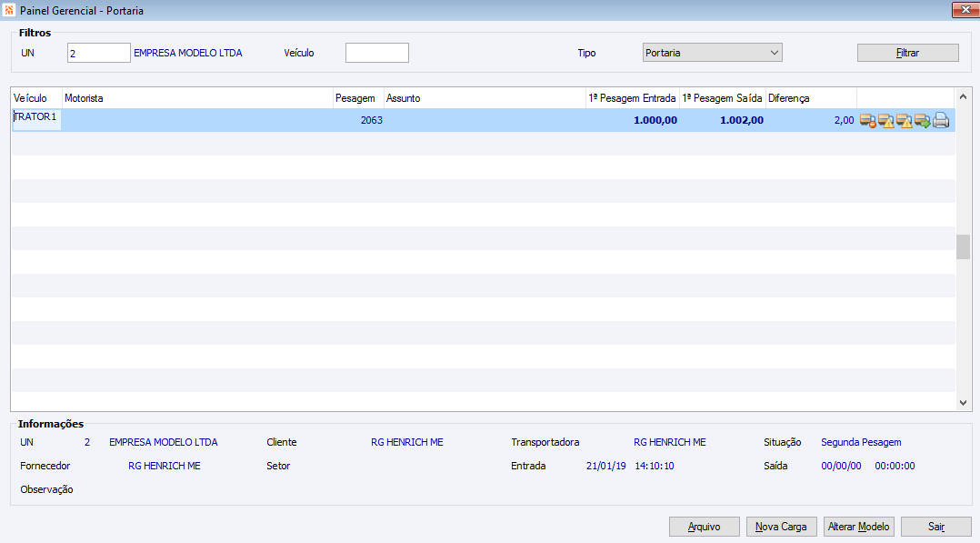
Task: Click EMPRESA MODELO LTDA text in Filtros
Action: click(x=187, y=53)
